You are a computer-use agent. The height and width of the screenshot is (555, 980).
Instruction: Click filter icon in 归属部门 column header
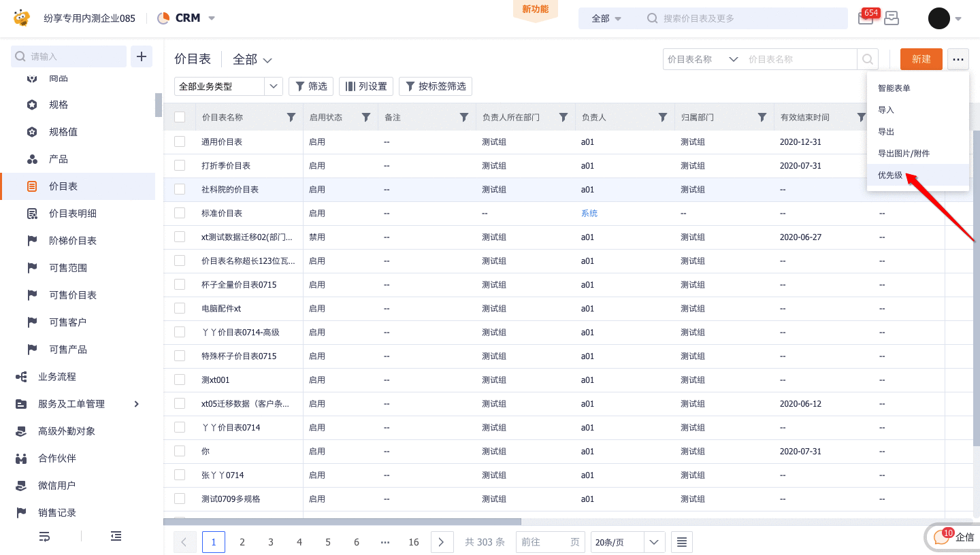point(762,117)
